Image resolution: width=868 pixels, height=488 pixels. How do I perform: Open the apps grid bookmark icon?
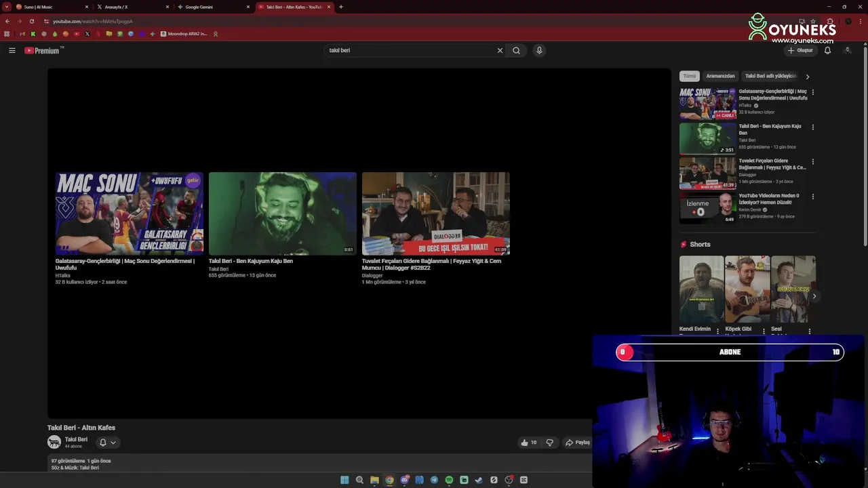(7, 34)
